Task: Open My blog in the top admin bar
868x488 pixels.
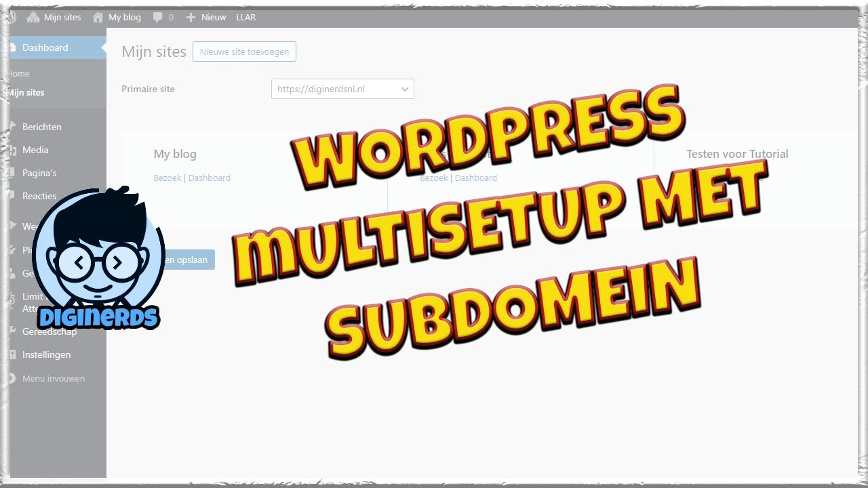Action: (x=125, y=18)
